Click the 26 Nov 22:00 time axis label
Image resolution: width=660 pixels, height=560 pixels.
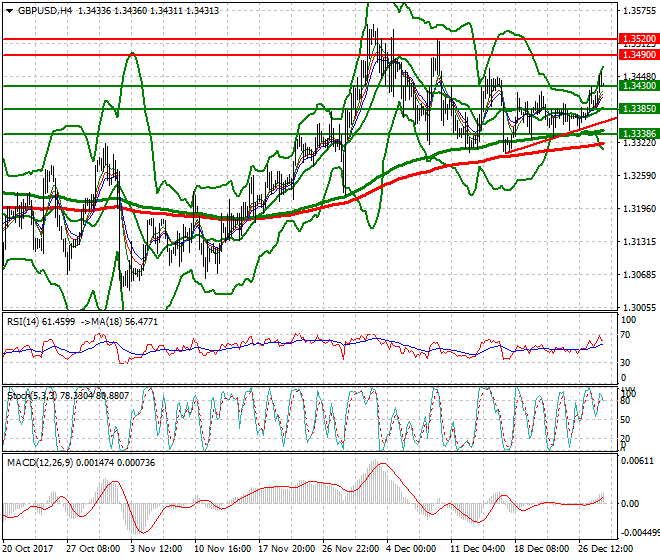click(350, 549)
